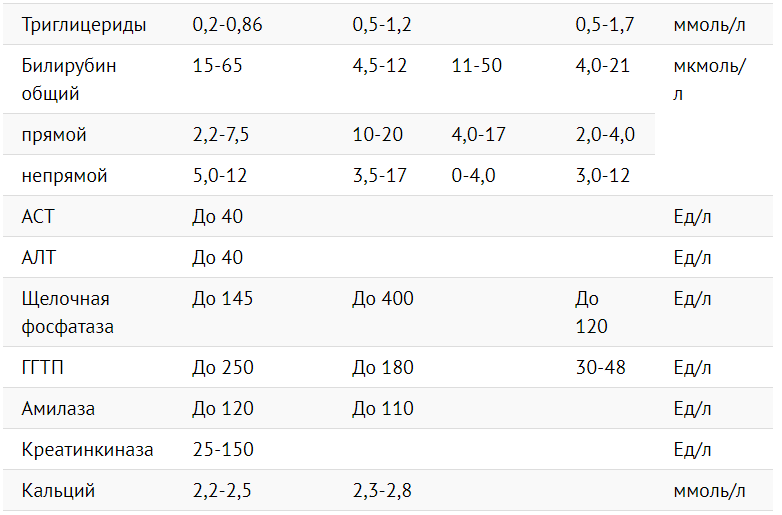Viewport: 782px width, 515px height.
Task: Click the 11-50 total bilirubin value
Action: point(477,67)
